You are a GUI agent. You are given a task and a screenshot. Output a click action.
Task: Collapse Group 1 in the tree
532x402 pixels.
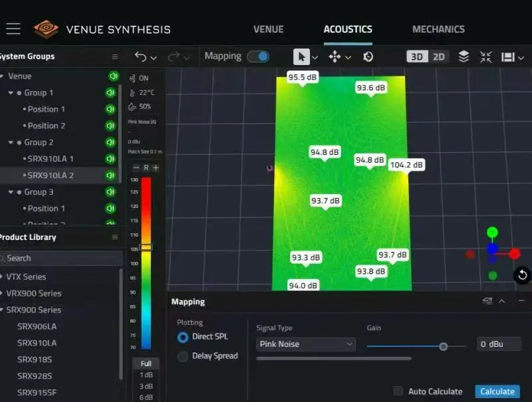click(11, 93)
